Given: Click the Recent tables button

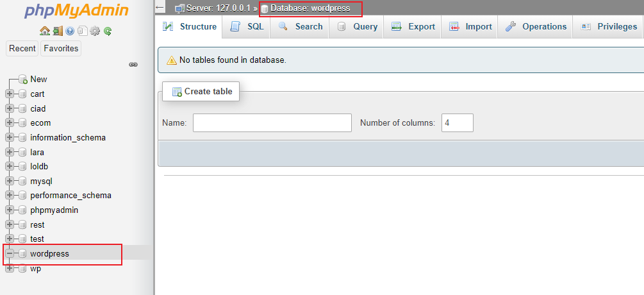Looking at the screenshot, I should point(22,49).
